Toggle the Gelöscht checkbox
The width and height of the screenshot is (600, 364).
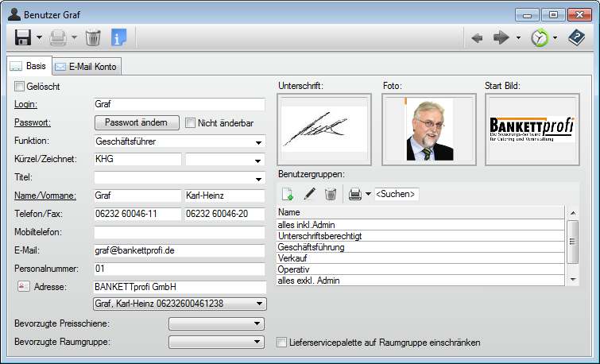coord(20,86)
